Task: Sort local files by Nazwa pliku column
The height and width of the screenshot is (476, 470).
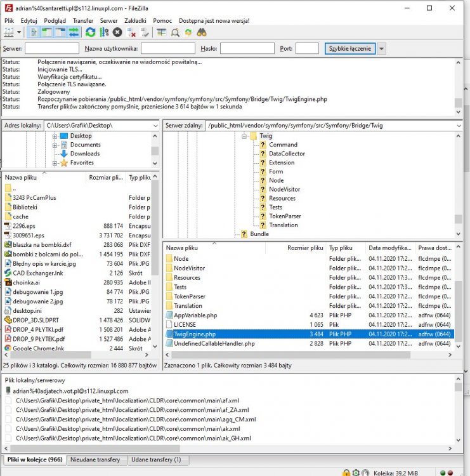Action: (44, 177)
